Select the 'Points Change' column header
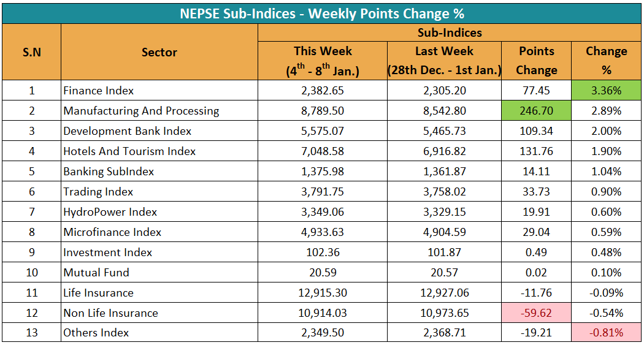 (x=536, y=61)
